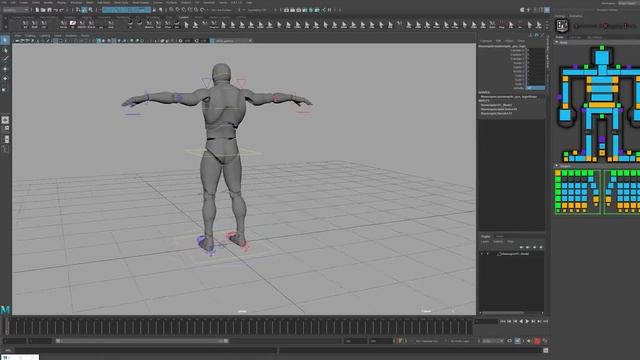
Task: Choose the Move tool in toolbox
Action: (x=5, y=69)
